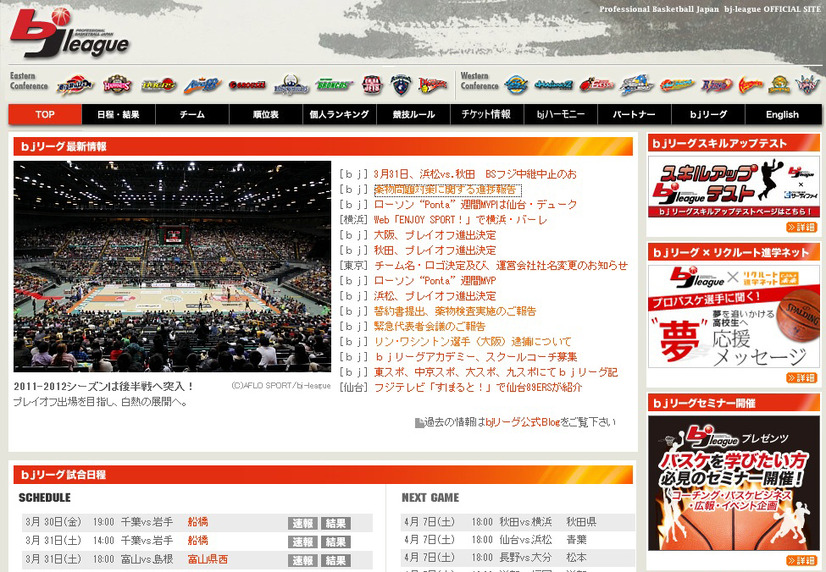Click 速報 for 3月31日 14:00 千葉vs岩手
The width and height of the screenshot is (826, 572).
303,542
